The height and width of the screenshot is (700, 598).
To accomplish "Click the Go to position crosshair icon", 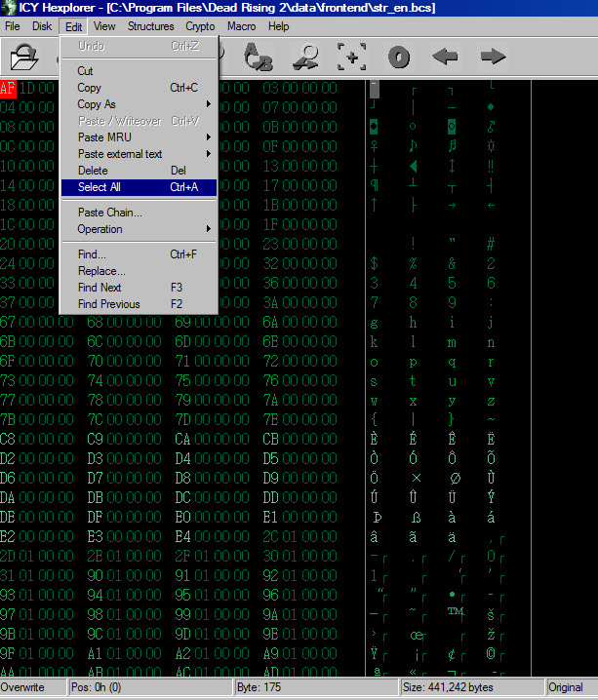I will pyautogui.click(x=352, y=57).
